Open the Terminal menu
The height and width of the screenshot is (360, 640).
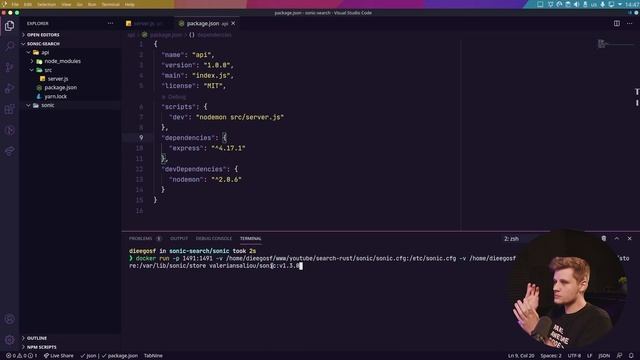pos(110,4)
